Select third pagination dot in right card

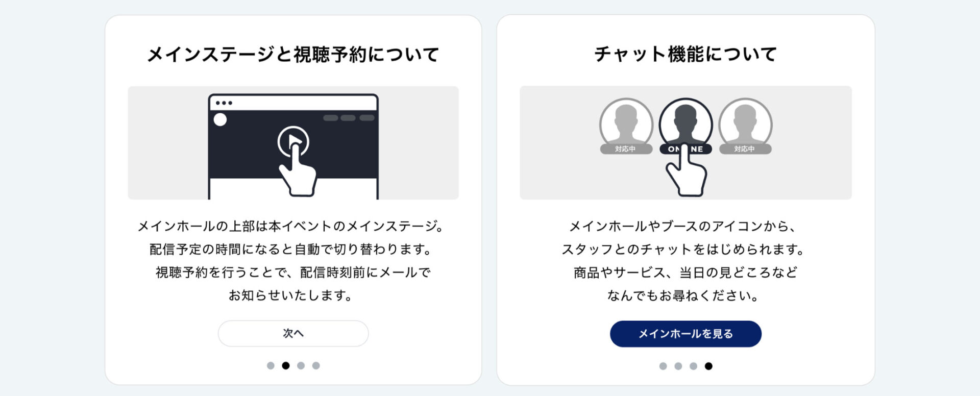[693, 366]
